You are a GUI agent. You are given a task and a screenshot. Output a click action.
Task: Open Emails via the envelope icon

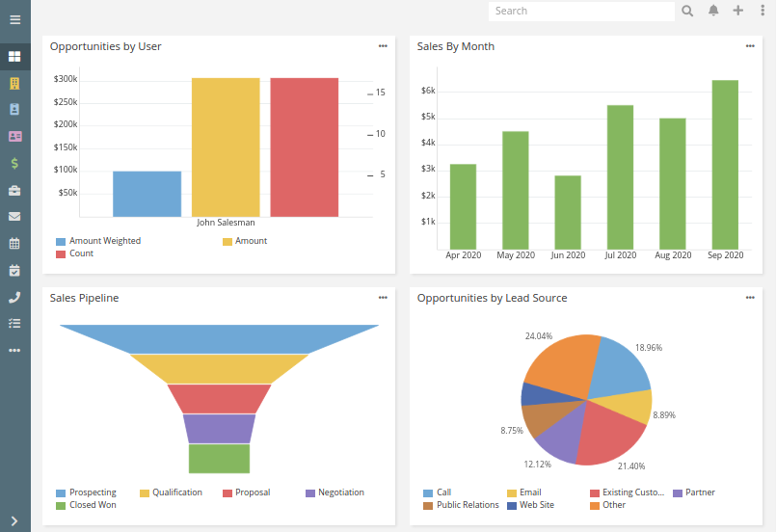tap(14, 217)
